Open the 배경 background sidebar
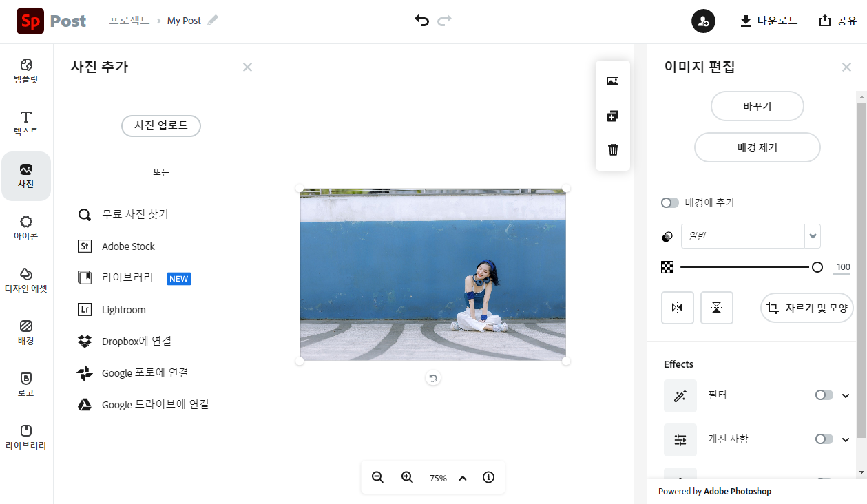Image resolution: width=867 pixels, height=504 pixels. (x=26, y=333)
